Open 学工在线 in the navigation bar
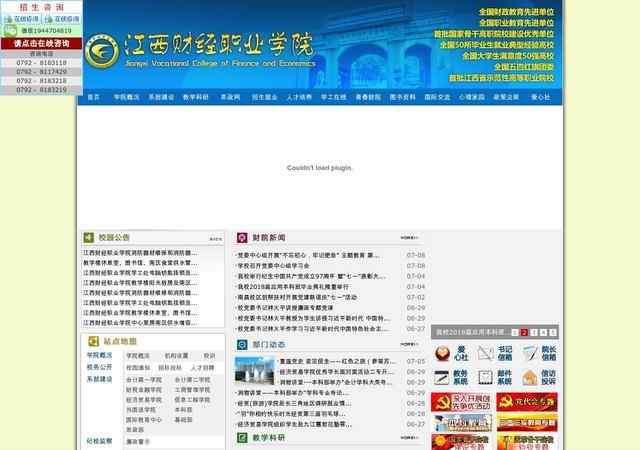 [x=333, y=97]
